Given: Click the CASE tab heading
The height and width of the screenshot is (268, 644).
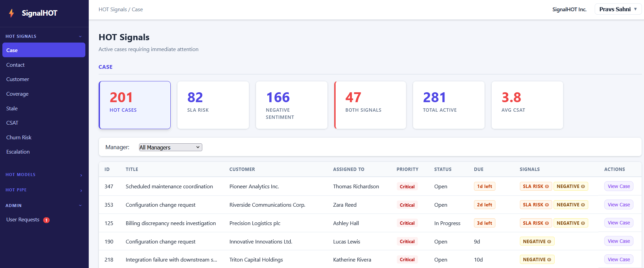Looking at the screenshot, I should (105, 67).
